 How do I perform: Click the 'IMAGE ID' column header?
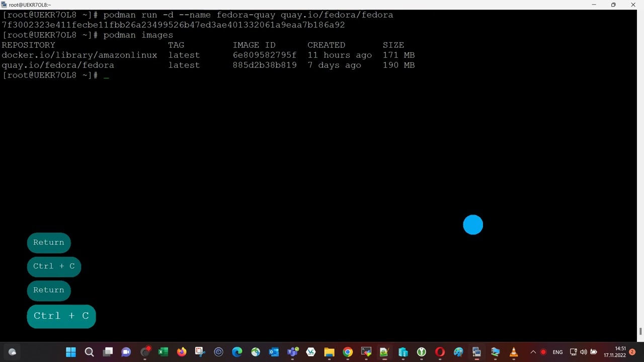pyautogui.click(x=254, y=45)
